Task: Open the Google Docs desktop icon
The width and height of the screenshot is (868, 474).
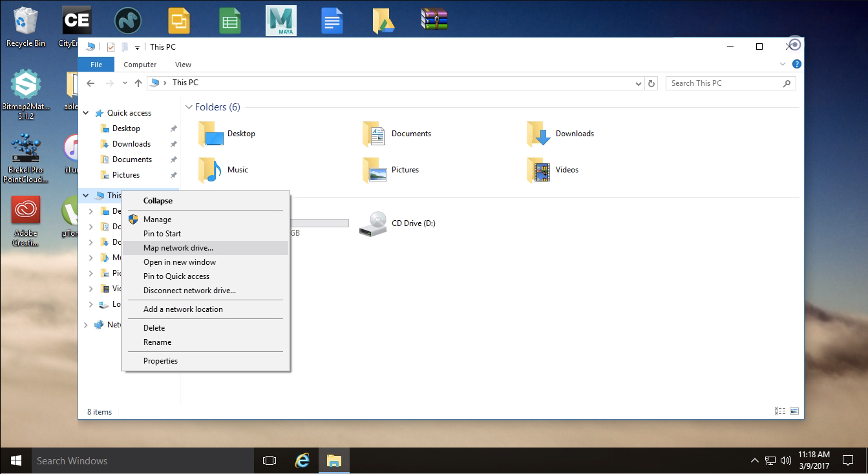Action: (332, 21)
